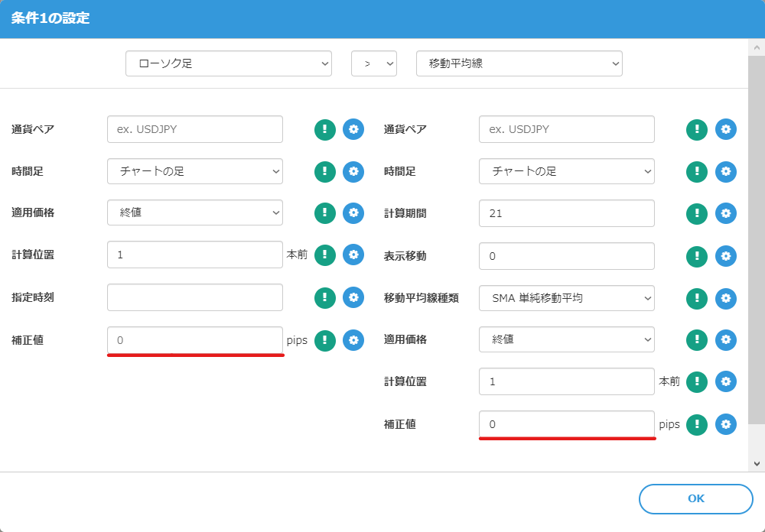Open gear settings for 表示移動
This screenshot has width=765, height=532.
(x=726, y=255)
